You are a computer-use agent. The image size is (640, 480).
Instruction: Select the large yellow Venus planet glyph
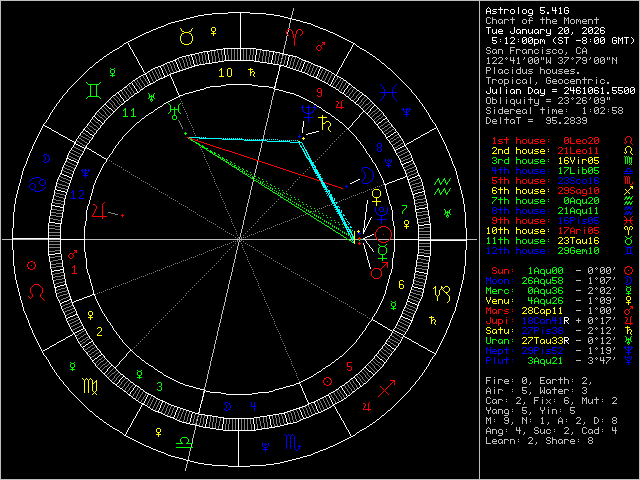pyautogui.click(x=376, y=197)
